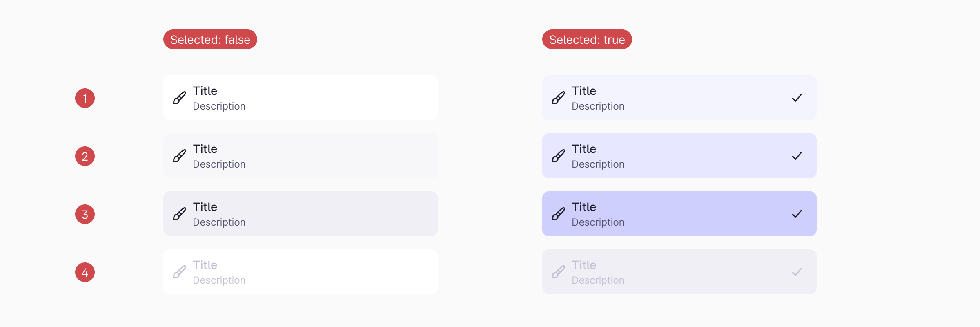This screenshot has height=327, width=980.
Task: Click the Description text in pressed selected row
Action: [598, 222]
